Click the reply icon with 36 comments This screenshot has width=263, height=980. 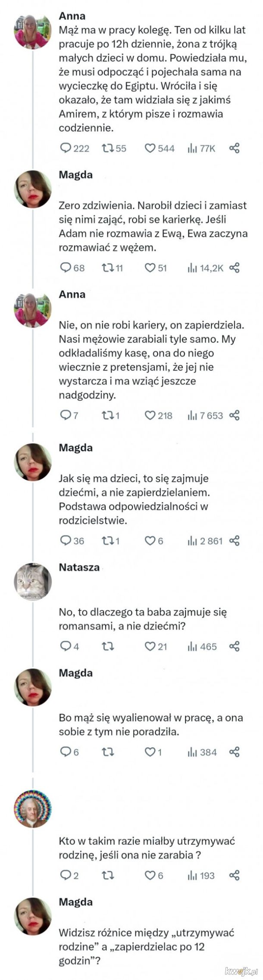[x=66, y=540]
